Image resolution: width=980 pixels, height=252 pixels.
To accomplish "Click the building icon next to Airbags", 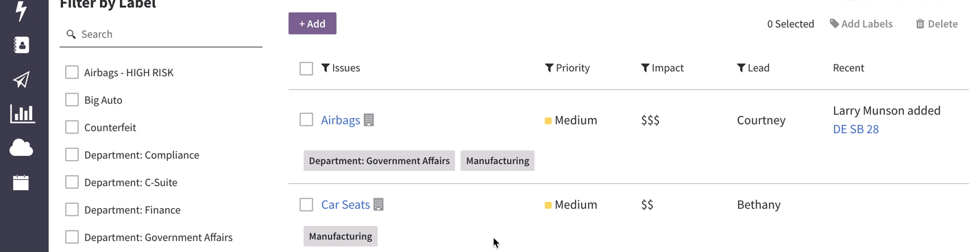I will tap(369, 120).
